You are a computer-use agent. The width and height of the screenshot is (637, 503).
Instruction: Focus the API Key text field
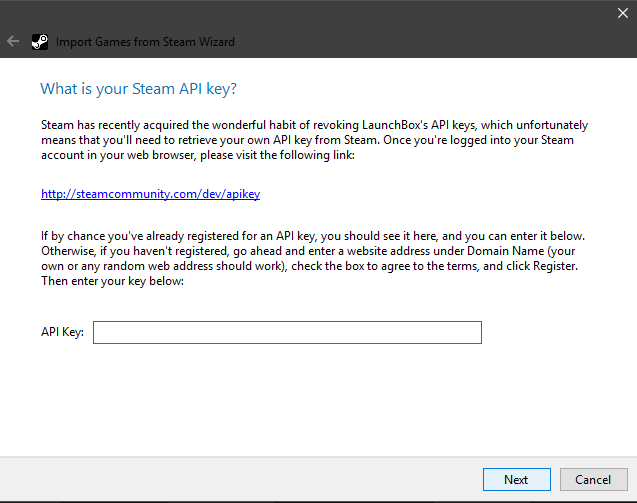(287, 332)
